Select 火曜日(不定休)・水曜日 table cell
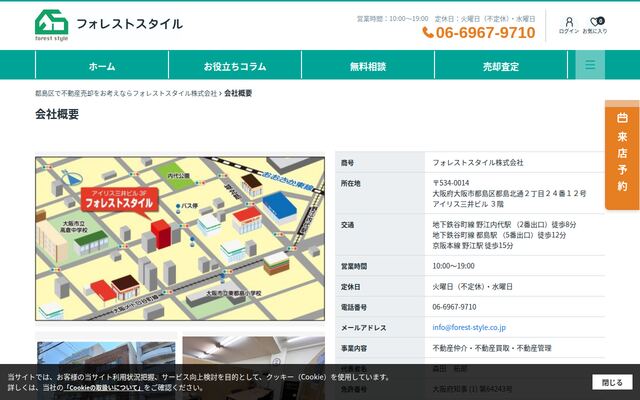Screen dimensions: 640x400 (x=472, y=287)
